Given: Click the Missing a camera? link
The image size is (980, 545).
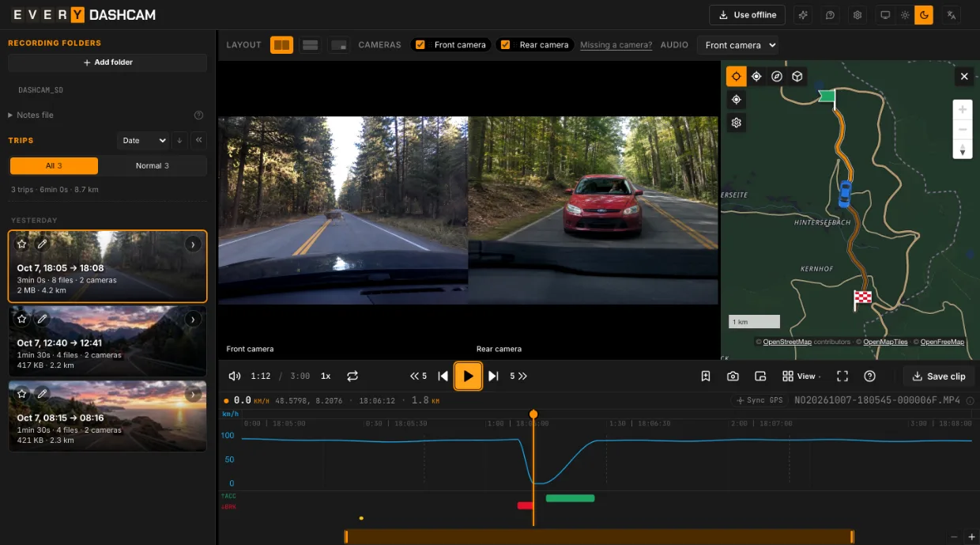Looking at the screenshot, I should point(616,45).
